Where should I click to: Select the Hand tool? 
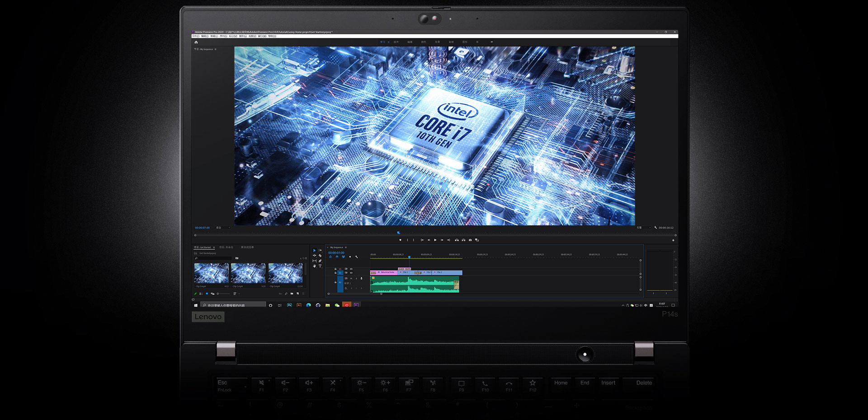(x=314, y=266)
